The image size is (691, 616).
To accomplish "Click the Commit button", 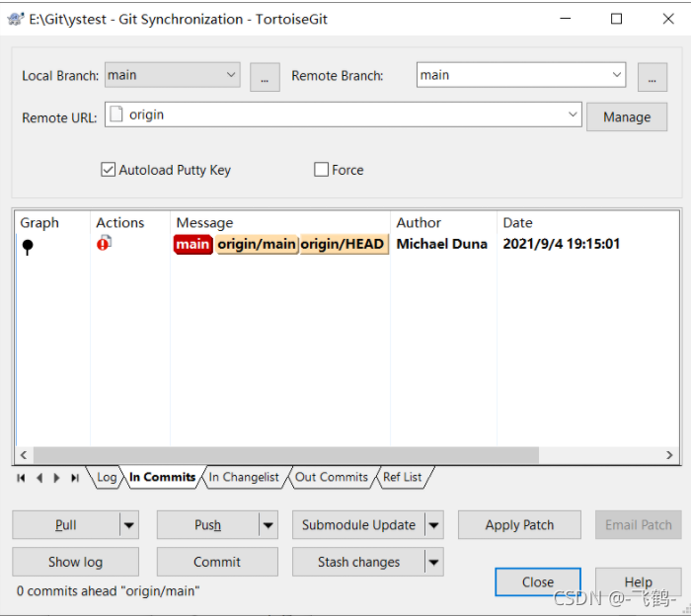I will [217, 562].
